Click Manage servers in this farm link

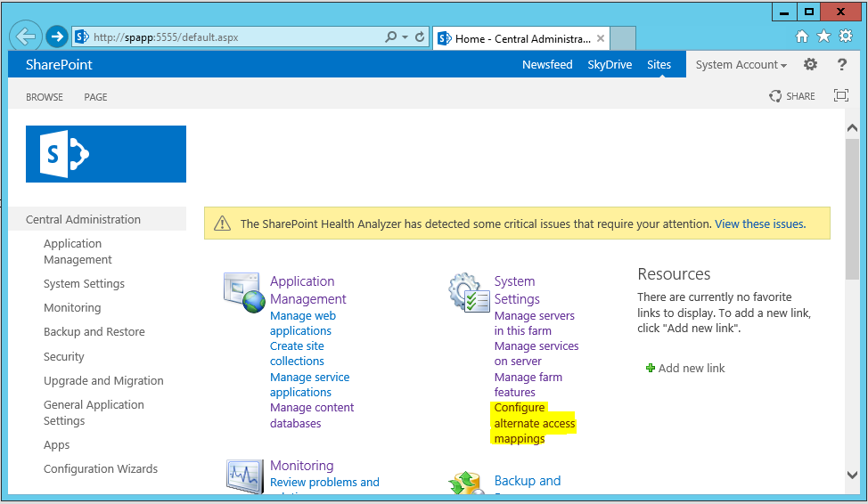click(x=534, y=323)
